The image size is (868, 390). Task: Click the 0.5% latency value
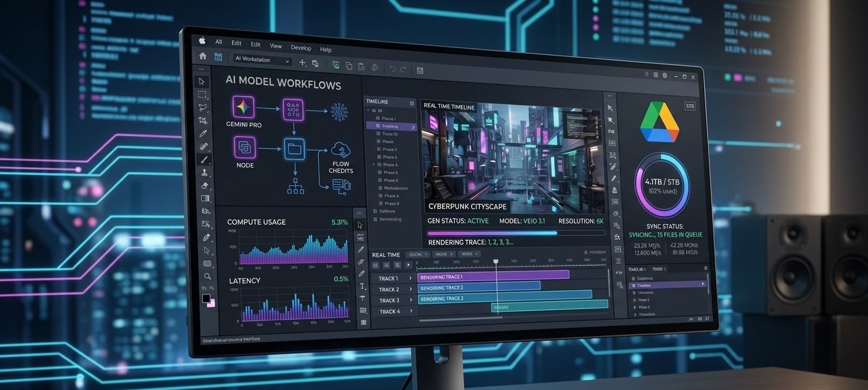[341, 279]
